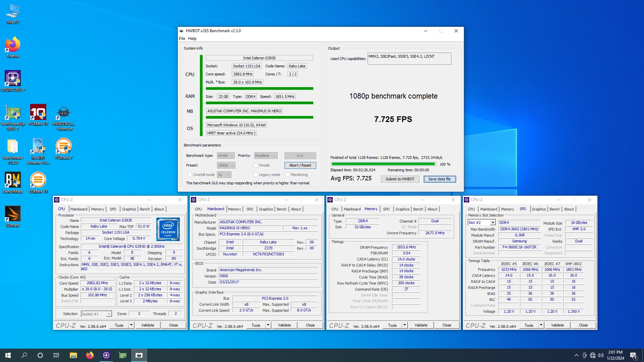Open volume control tray icon
Screen dimensions: 644x362
600,355
